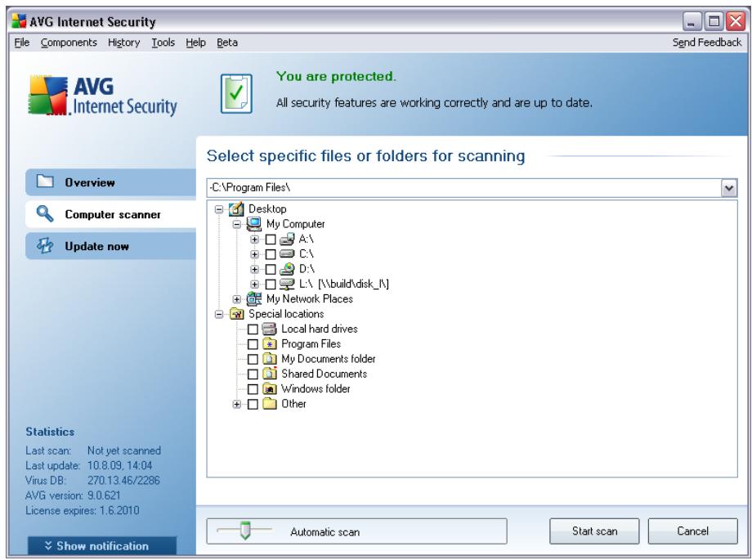Click the Overview folder icon

[x=45, y=181]
